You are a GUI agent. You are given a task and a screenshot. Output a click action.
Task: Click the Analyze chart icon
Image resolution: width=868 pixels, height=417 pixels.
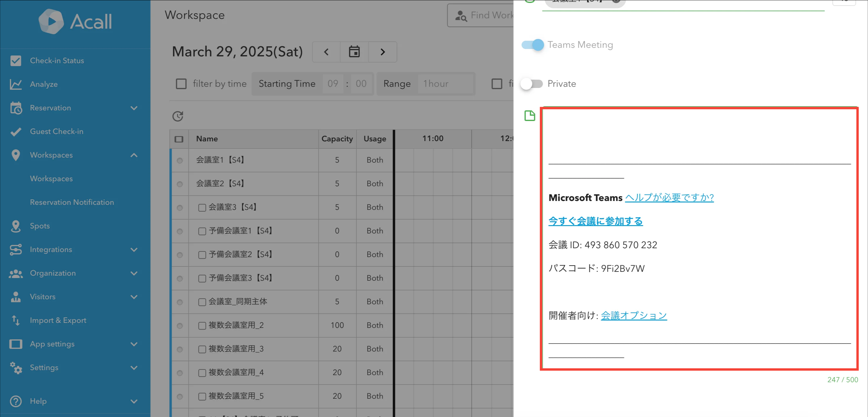15,84
